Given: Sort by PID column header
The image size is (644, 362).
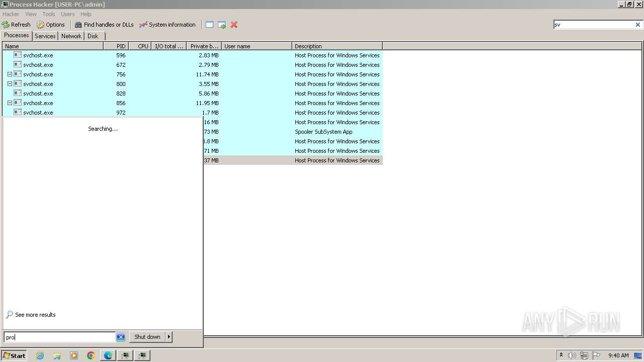Looking at the screenshot, I should tap(116, 46).
